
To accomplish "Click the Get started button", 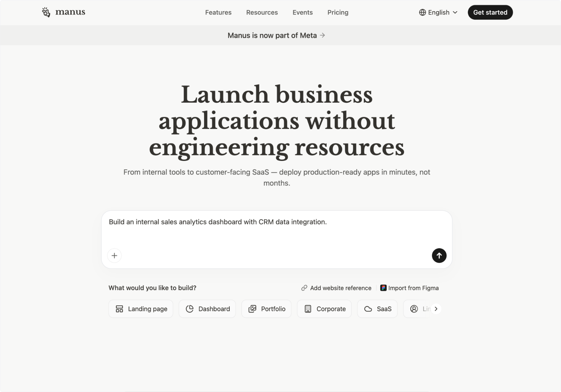I will tap(490, 12).
